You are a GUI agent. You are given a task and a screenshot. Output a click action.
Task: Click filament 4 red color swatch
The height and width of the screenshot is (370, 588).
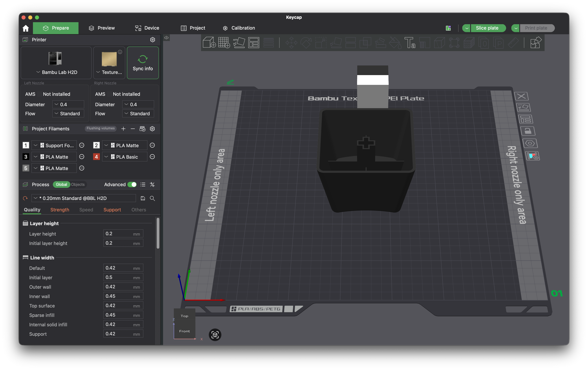tap(96, 157)
